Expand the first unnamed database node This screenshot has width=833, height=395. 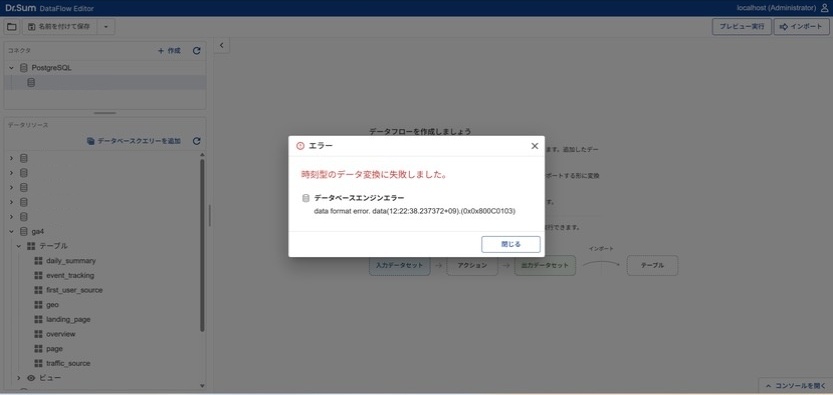pyautogui.click(x=11, y=158)
